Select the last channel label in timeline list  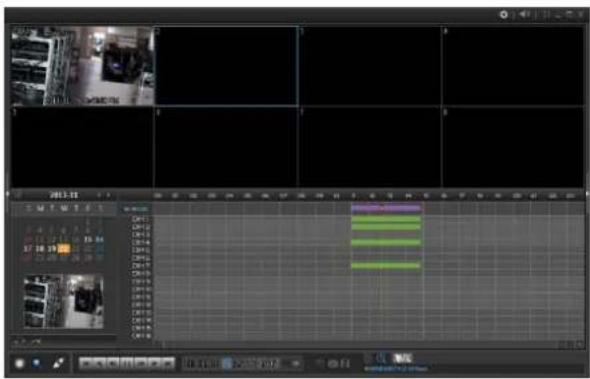pyautogui.click(x=141, y=336)
